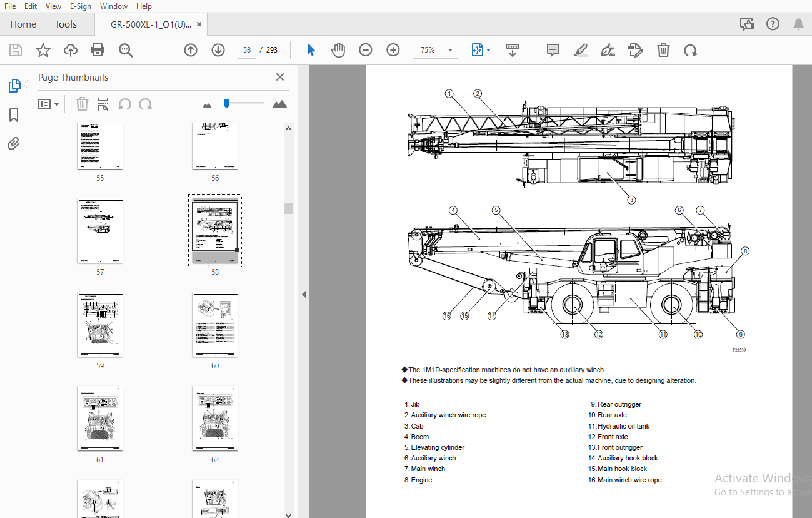This screenshot has width=812, height=518.
Task: Open the share feedback chat icon
Action: pos(747,24)
